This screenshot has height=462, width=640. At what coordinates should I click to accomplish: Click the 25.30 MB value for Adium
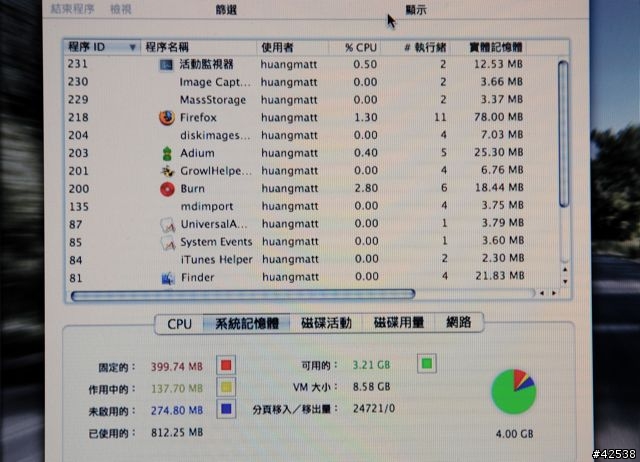pos(499,153)
